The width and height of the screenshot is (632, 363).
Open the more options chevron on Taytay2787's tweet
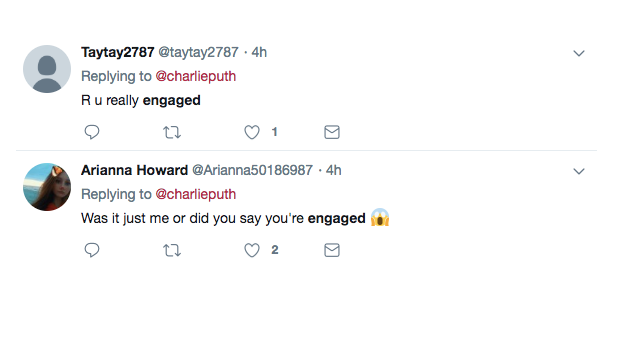pos(579,53)
